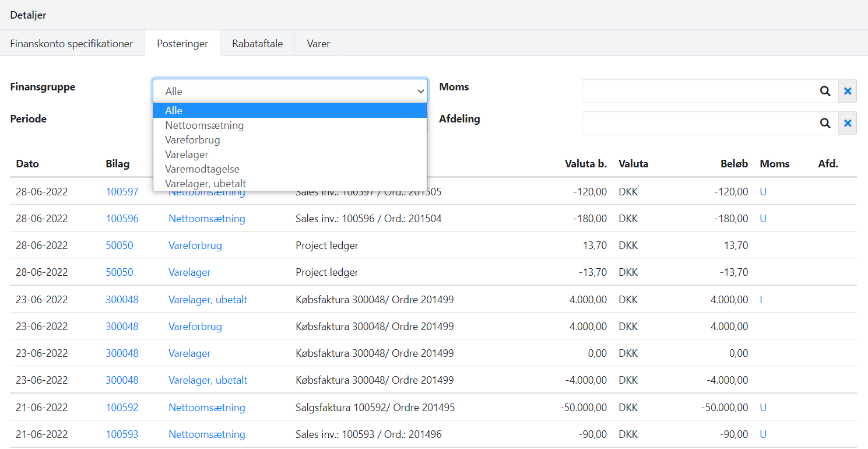Click Moms code U for bilag 100597
The width and height of the screenshot is (868, 449).
coord(763,192)
